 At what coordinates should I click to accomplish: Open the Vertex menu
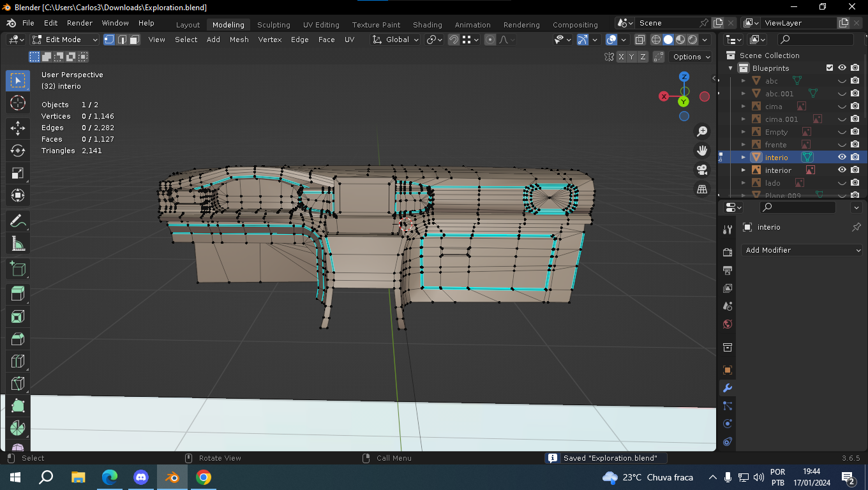pos(269,40)
